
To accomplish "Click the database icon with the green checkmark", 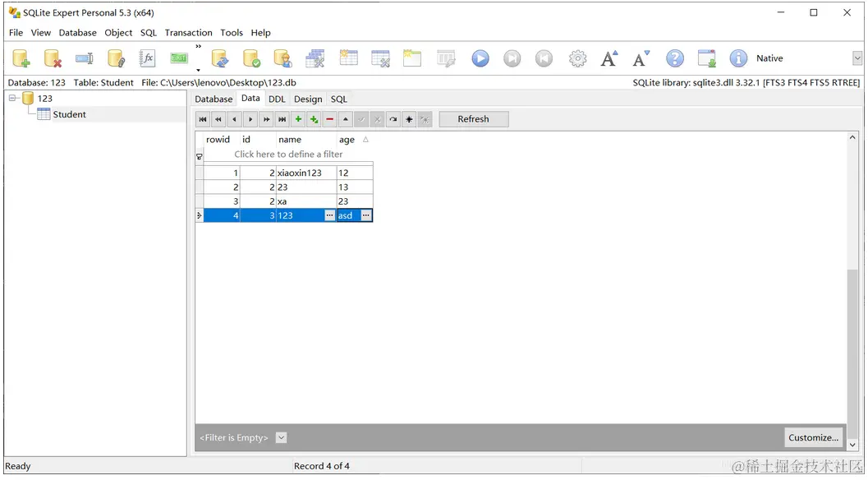I will (251, 58).
